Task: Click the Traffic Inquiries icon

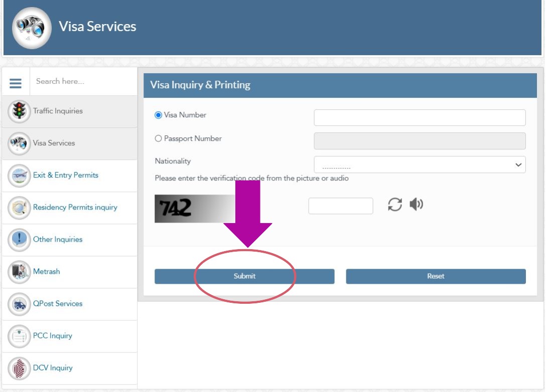Action: [x=19, y=111]
